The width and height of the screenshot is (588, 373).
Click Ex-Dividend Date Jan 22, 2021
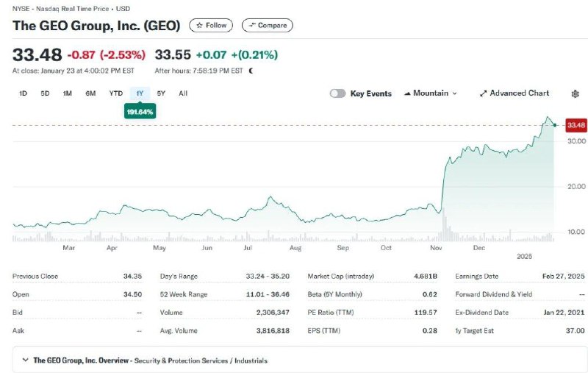pyautogui.click(x=564, y=312)
